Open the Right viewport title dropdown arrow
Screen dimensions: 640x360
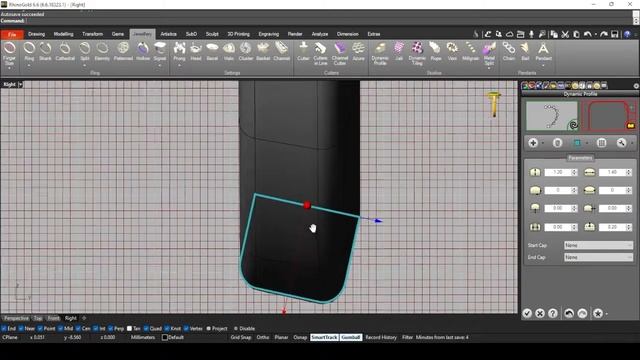click(x=20, y=84)
